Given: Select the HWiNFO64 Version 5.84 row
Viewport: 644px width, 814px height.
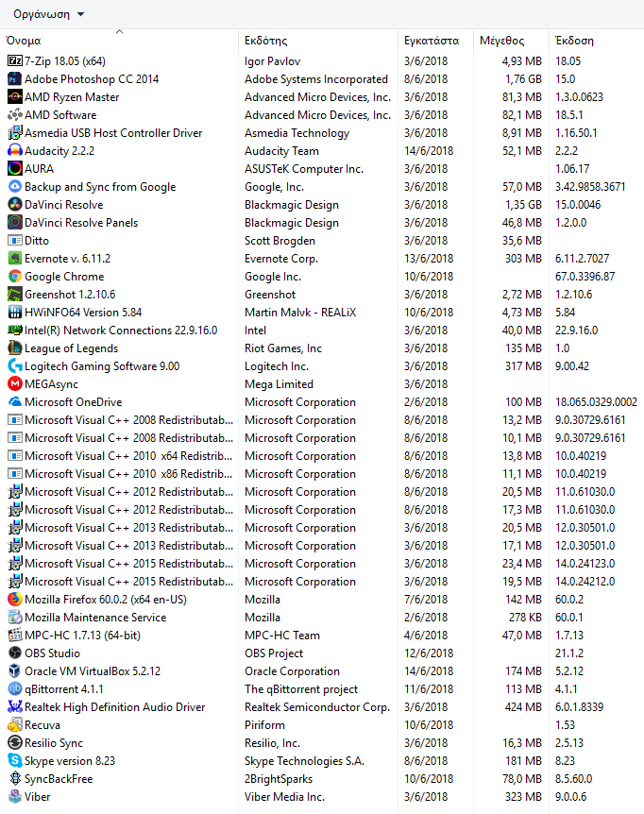Looking at the screenshot, I should (x=322, y=313).
